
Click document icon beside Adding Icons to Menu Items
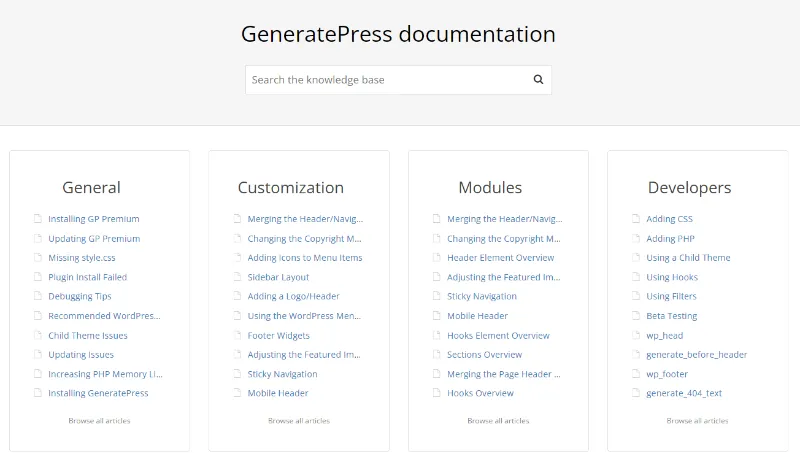(x=237, y=258)
